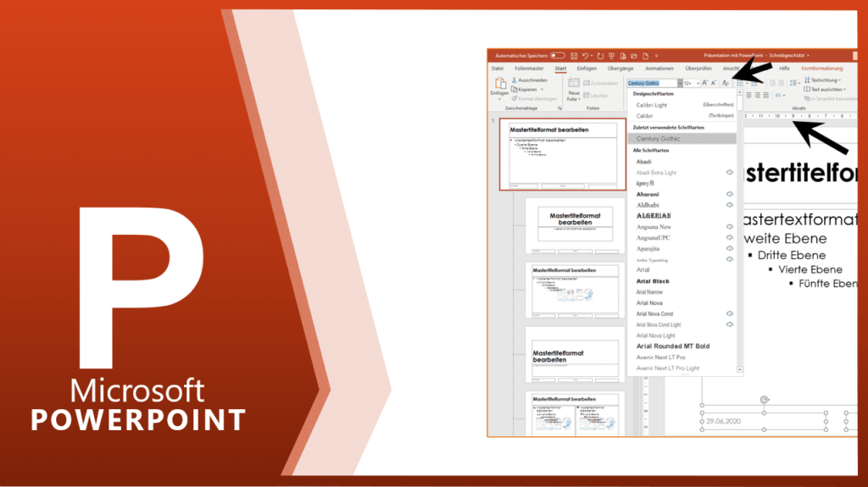Collapse the font name dropdown arrow
Viewport: 868px width, 487px height.
tap(680, 83)
